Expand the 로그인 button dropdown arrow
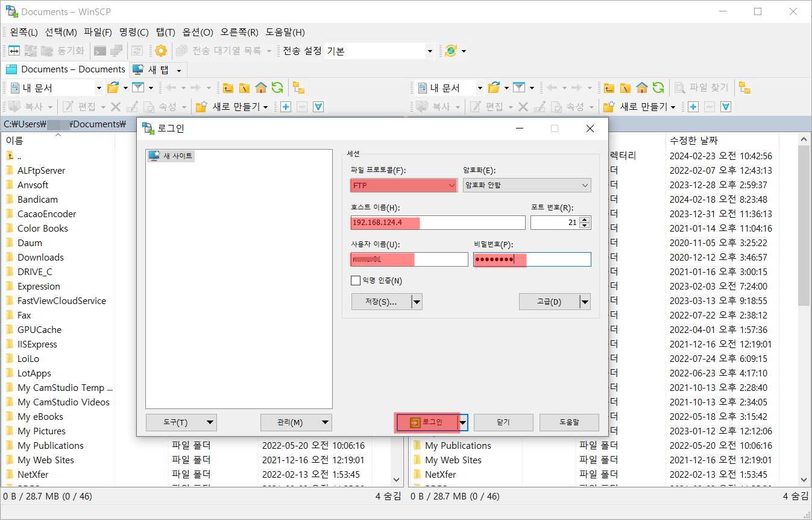 463,423
